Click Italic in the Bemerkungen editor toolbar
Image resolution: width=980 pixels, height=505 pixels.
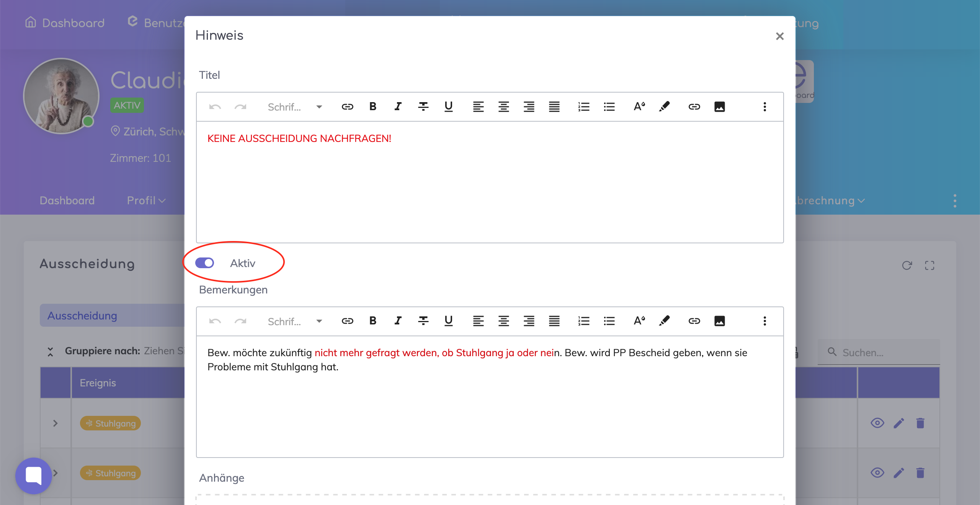point(398,321)
